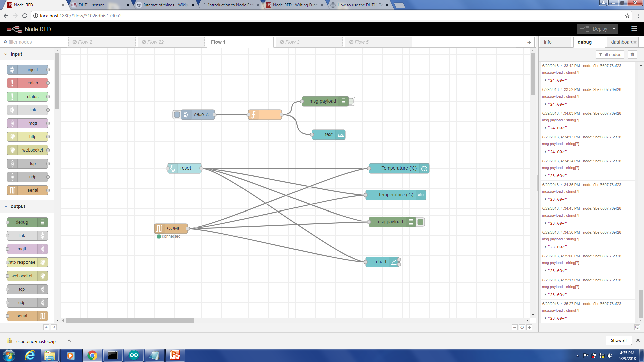The image size is (644, 362).
Task: Toggle the upper msg.payload debug node button
Action: click(351, 101)
